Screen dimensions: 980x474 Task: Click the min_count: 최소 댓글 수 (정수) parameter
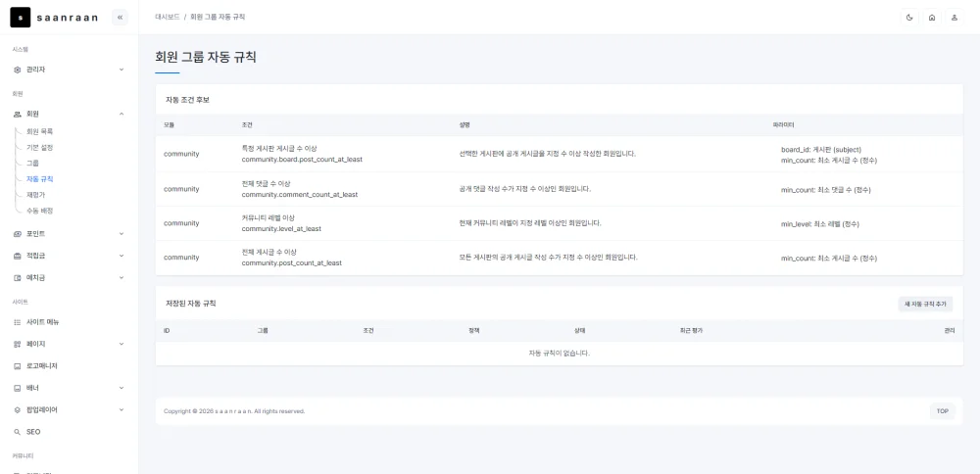tap(826, 190)
